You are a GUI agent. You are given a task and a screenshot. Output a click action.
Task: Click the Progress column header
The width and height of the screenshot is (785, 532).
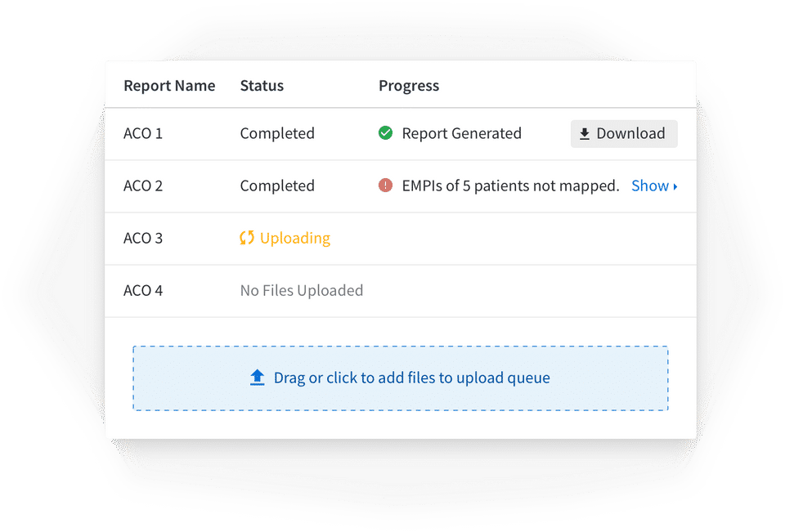pyautogui.click(x=409, y=86)
